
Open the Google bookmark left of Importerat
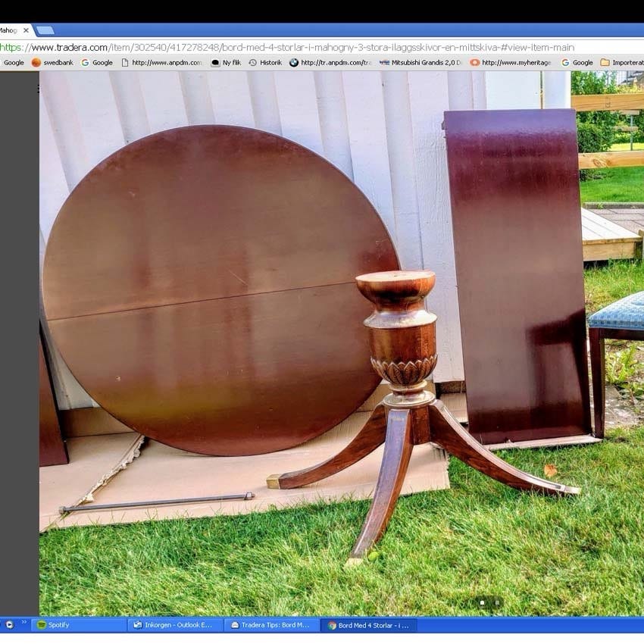pyautogui.click(x=577, y=62)
